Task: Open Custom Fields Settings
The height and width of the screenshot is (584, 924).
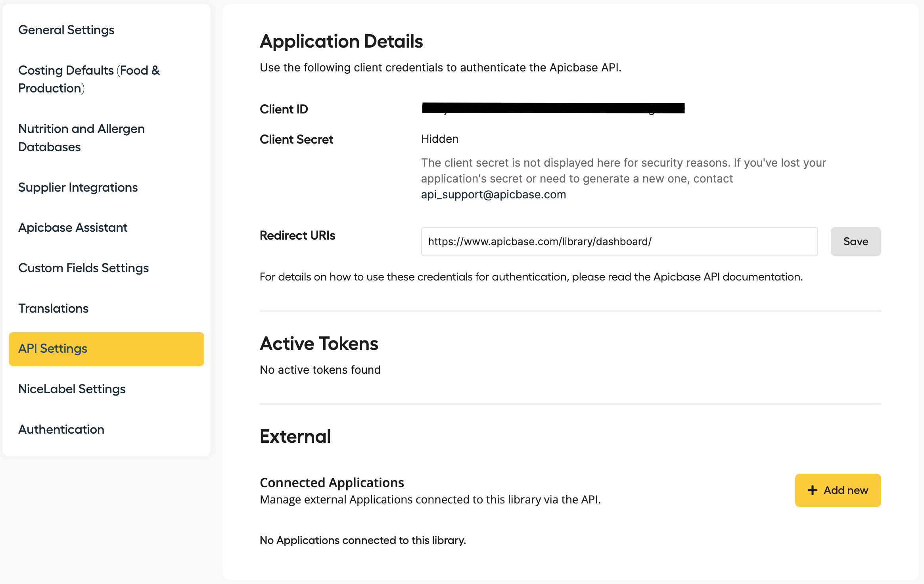Action: pyautogui.click(x=84, y=268)
